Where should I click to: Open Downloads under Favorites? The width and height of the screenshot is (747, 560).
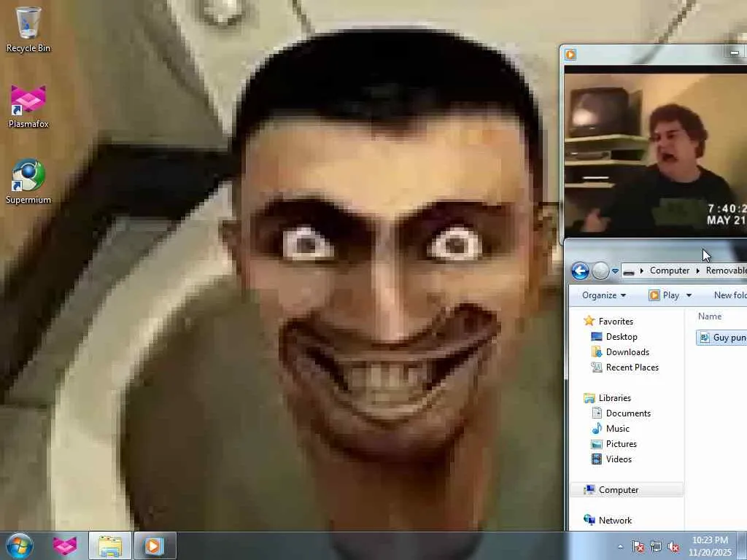627,352
